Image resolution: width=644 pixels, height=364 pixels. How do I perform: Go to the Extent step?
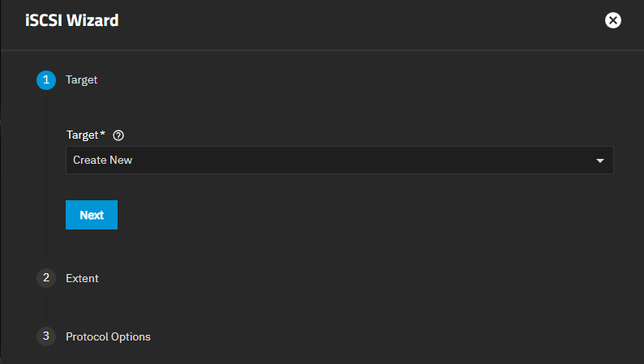pyautogui.click(x=82, y=278)
